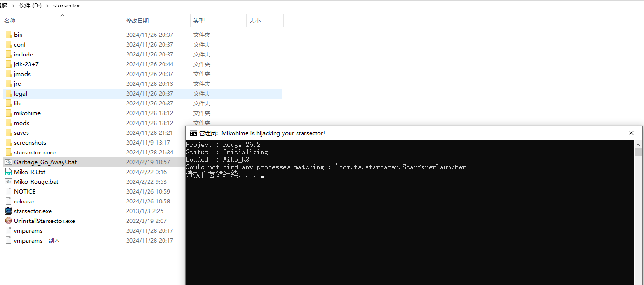Open the saves folder
644x285 pixels.
coord(21,132)
